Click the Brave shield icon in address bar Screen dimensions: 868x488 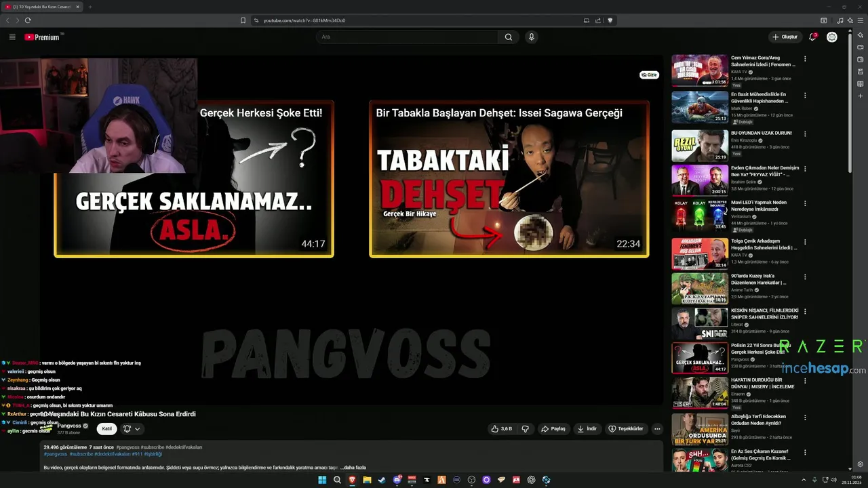click(610, 20)
